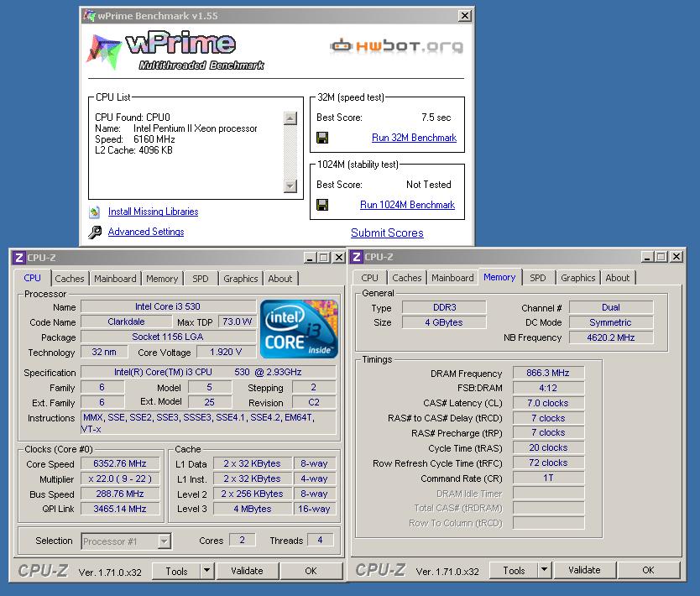Click the Z icon of right CPU-Z window
Screen dimensions: 700x596
(x=356, y=257)
